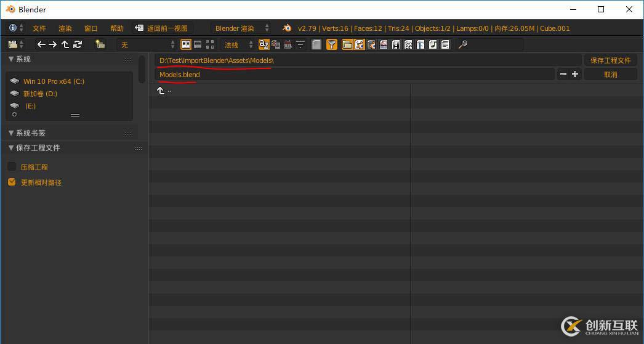
Task: Collapse the 系统书签 panel
Action: pos(11,133)
